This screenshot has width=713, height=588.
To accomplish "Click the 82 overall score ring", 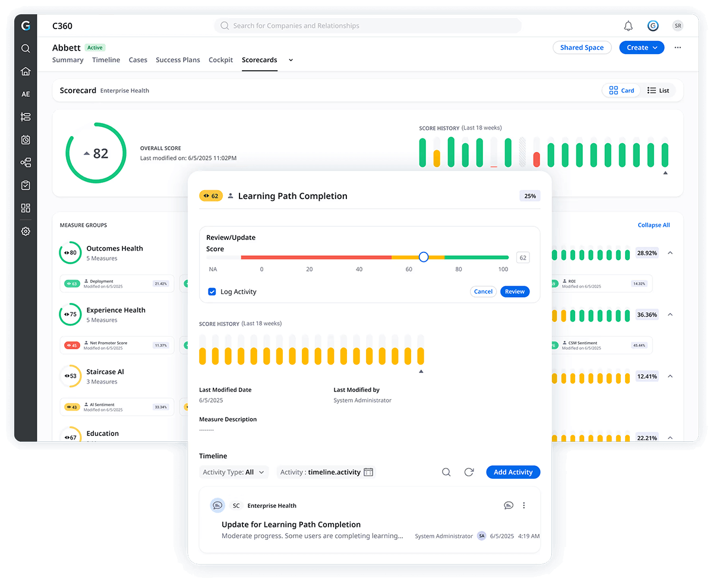I will coord(96,153).
